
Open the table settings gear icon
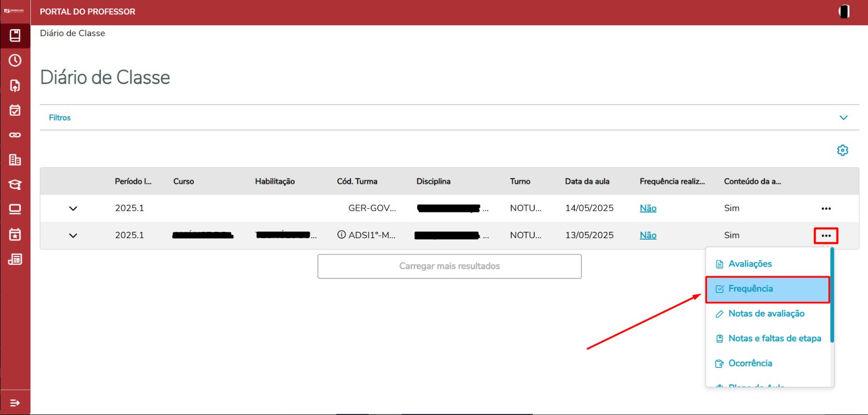(x=842, y=151)
